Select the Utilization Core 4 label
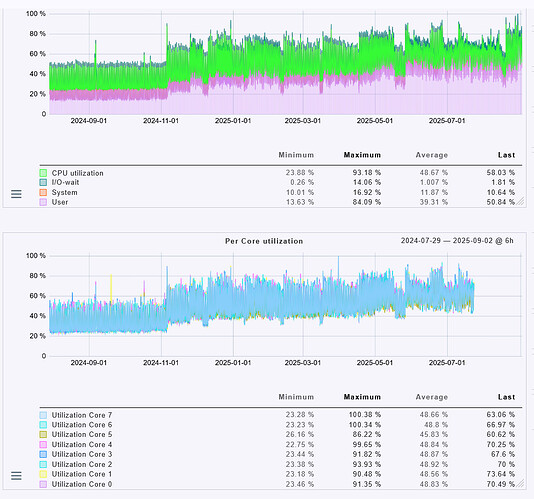 [x=82, y=445]
